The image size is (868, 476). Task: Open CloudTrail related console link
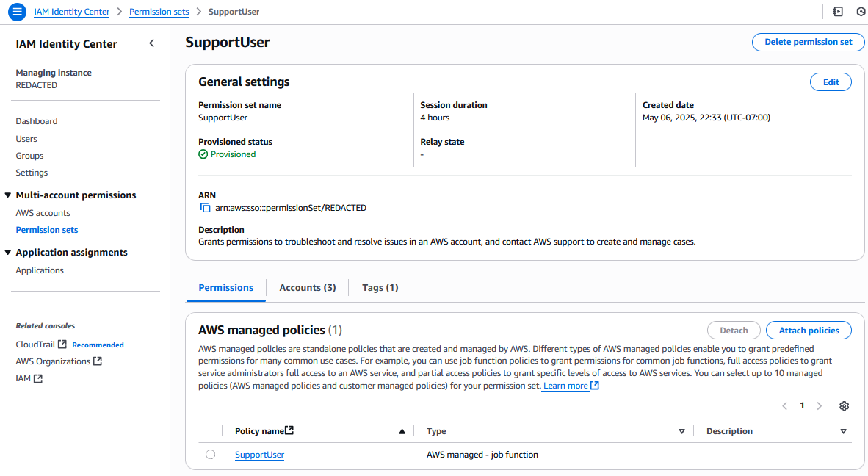35,345
